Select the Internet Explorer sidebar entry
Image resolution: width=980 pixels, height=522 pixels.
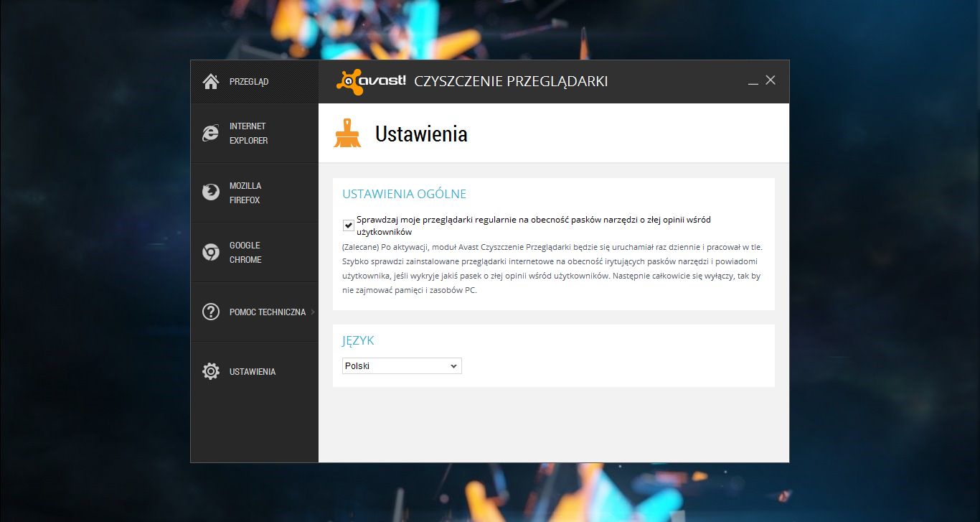[255, 133]
